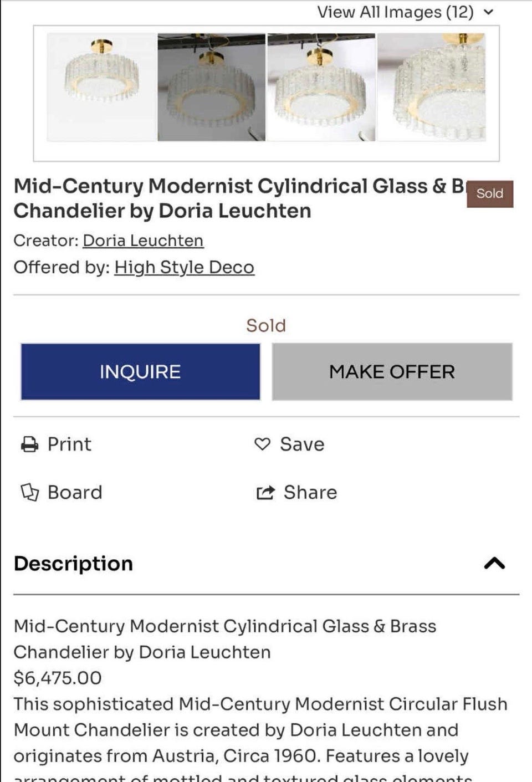This screenshot has width=532, height=782.
Task: Select the first chandelier thumbnail
Action: point(101,87)
